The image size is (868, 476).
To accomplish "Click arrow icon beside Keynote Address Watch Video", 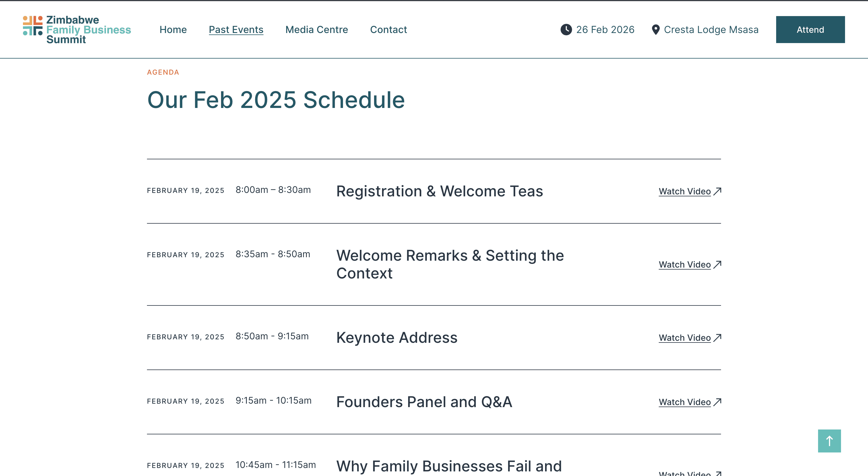I will click(x=717, y=337).
